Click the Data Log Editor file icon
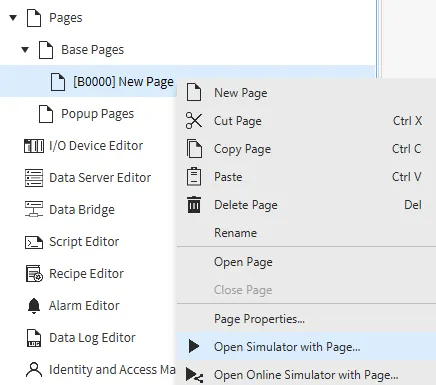The image size is (436, 385). tap(34, 338)
